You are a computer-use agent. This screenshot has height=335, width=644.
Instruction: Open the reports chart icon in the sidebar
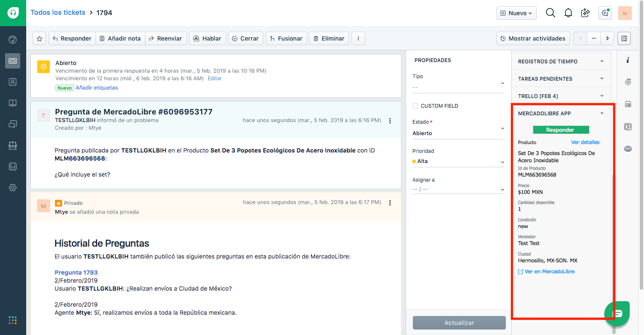click(13, 166)
